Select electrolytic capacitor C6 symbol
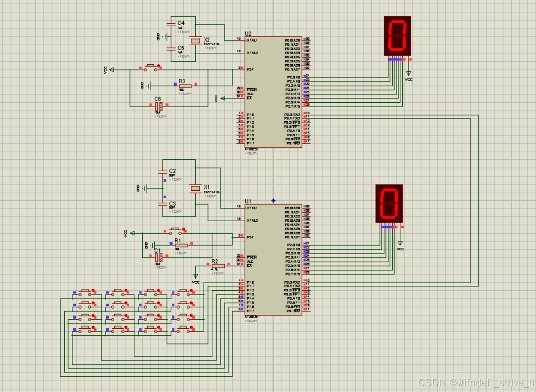Screen dimensions: 536x392 [159, 106]
